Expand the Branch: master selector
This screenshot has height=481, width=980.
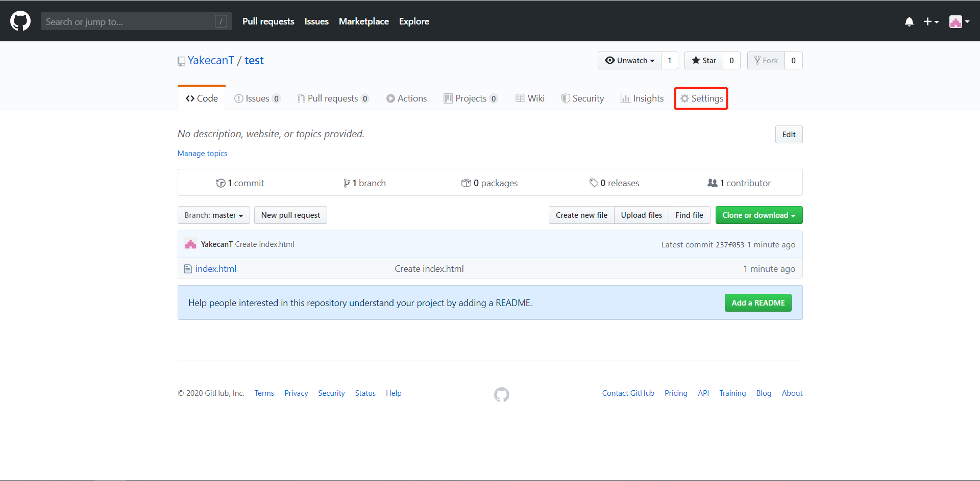(x=214, y=215)
